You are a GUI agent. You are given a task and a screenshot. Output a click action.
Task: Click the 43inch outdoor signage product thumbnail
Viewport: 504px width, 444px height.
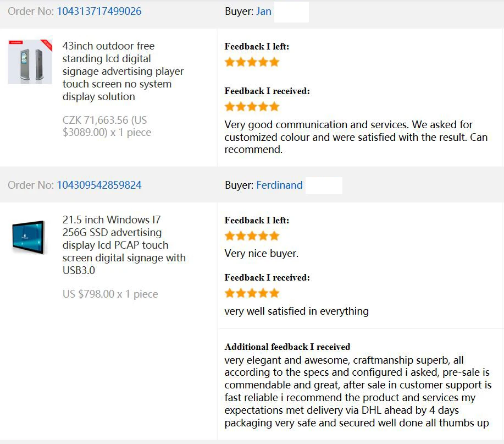[x=30, y=62]
